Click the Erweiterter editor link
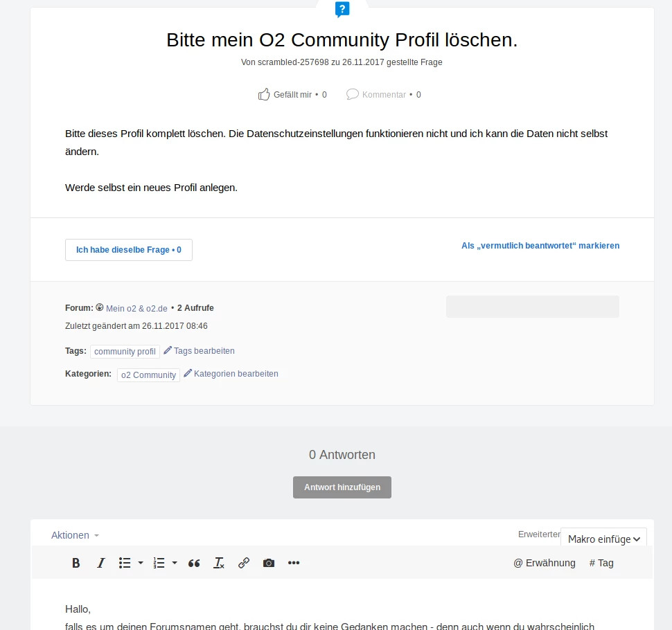Screen dimensions: 672x630 539,534
